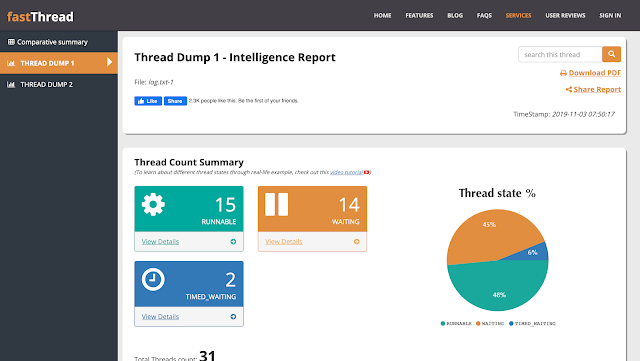This screenshot has height=361, width=640.
Task: Click gear icon on RUNNABLE card
Action: (153, 204)
